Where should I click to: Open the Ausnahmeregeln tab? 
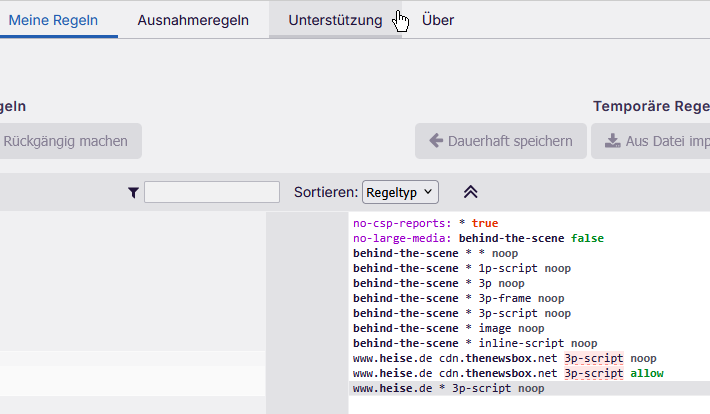193,20
